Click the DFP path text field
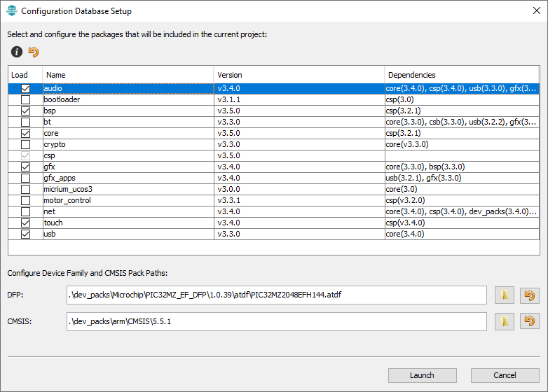 pos(276,295)
